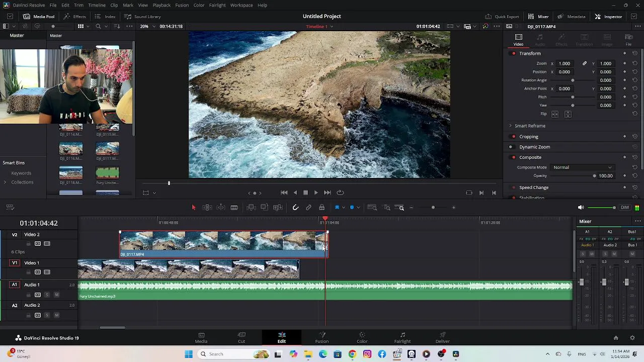The width and height of the screenshot is (644, 362).
Task: Reset the Transform section parameters
Action: [634, 53]
